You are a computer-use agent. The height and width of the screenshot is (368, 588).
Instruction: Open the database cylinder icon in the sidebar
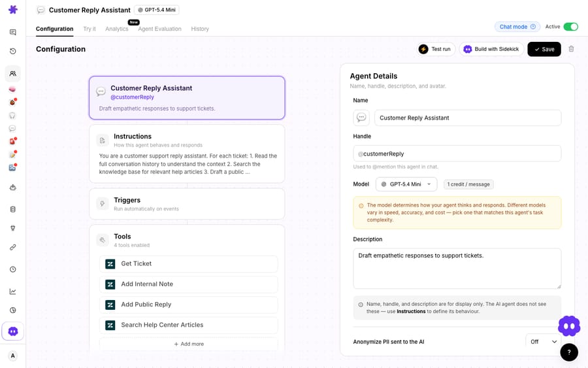pyautogui.click(x=13, y=209)
